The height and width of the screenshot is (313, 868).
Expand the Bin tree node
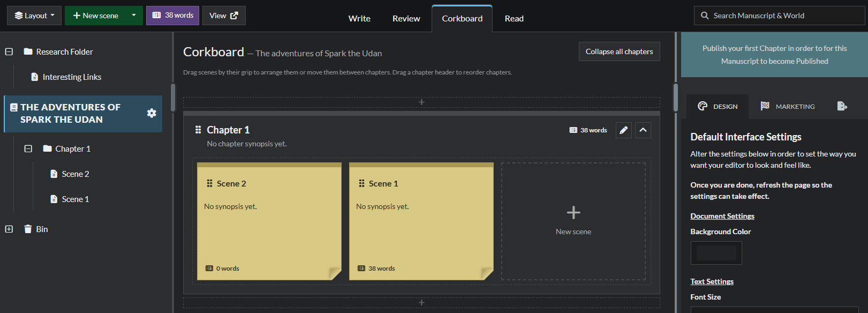tap(9, 229)
